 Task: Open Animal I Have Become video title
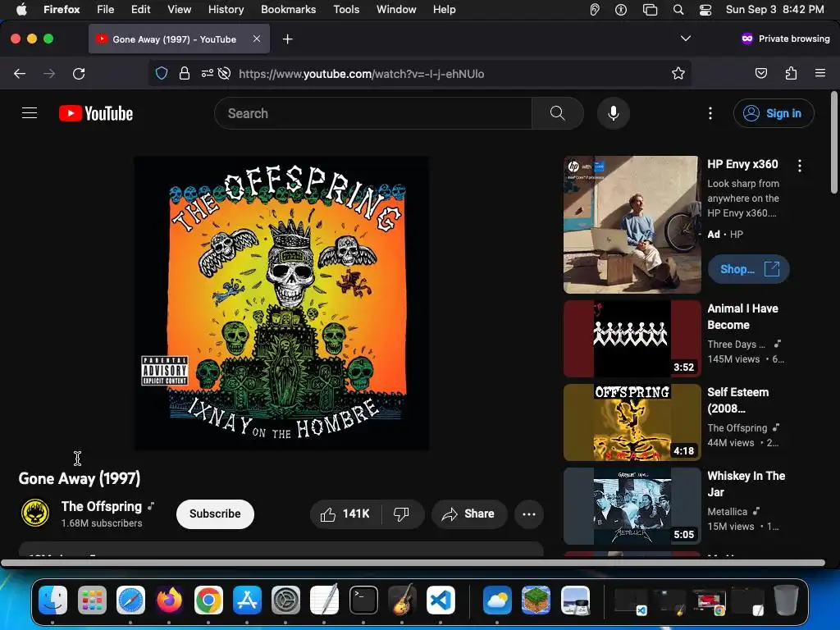click(x=742, y=317)
